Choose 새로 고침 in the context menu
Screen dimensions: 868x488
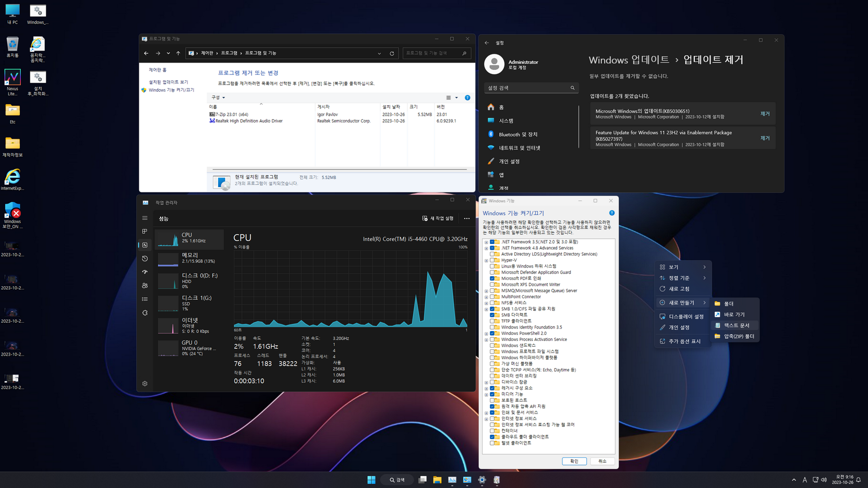pyautogui.click(x=683, y=289)
